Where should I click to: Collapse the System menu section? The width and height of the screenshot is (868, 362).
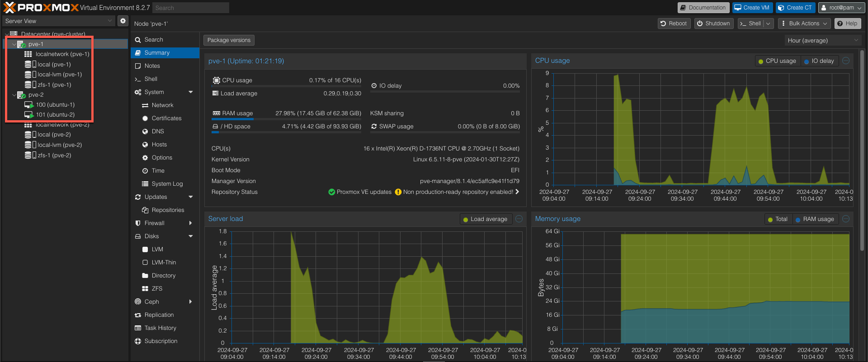191,92
